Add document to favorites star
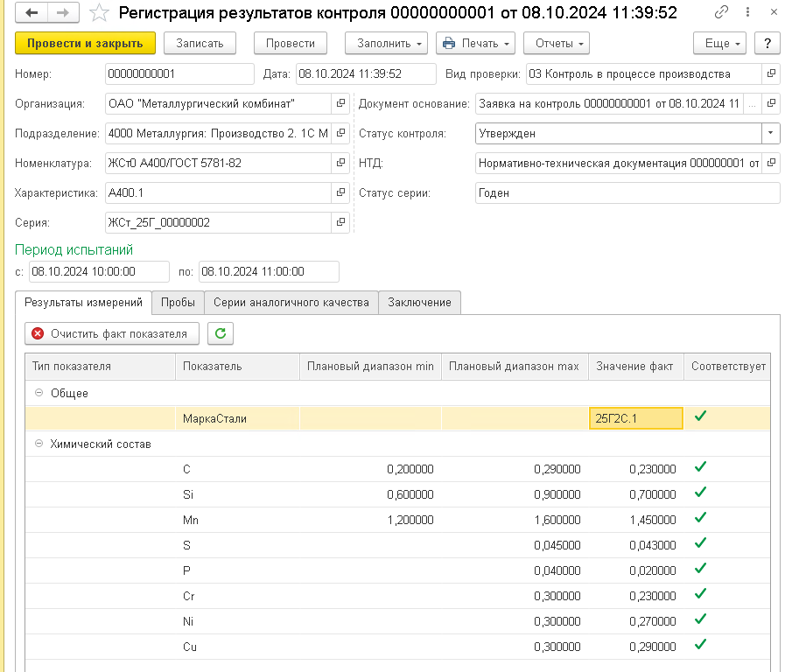The image size is (785, 672). [x=100, y=13]
